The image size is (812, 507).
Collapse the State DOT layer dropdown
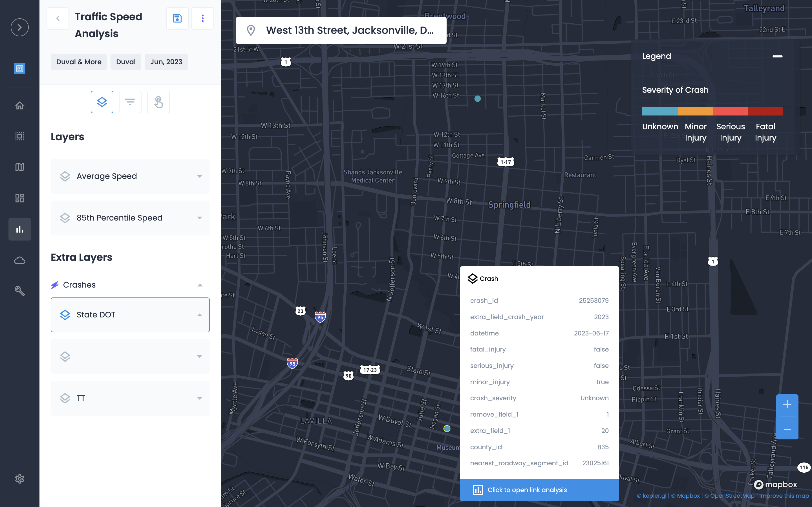coord(200,315)
